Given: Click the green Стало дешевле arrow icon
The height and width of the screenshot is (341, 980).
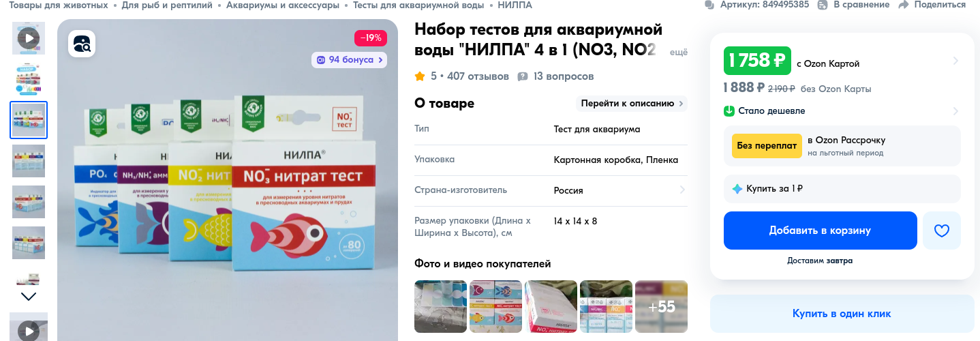Looking at the screenshot, I should 729,110.
